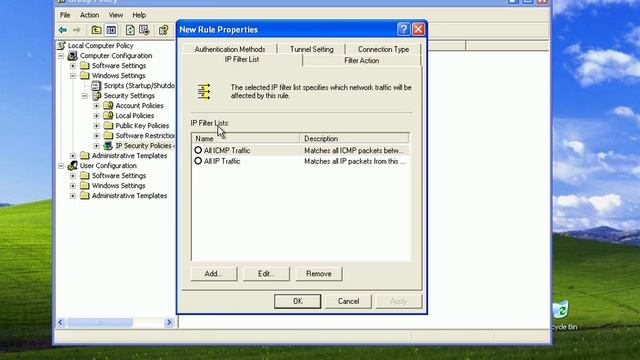Click the Name column header

246,138
